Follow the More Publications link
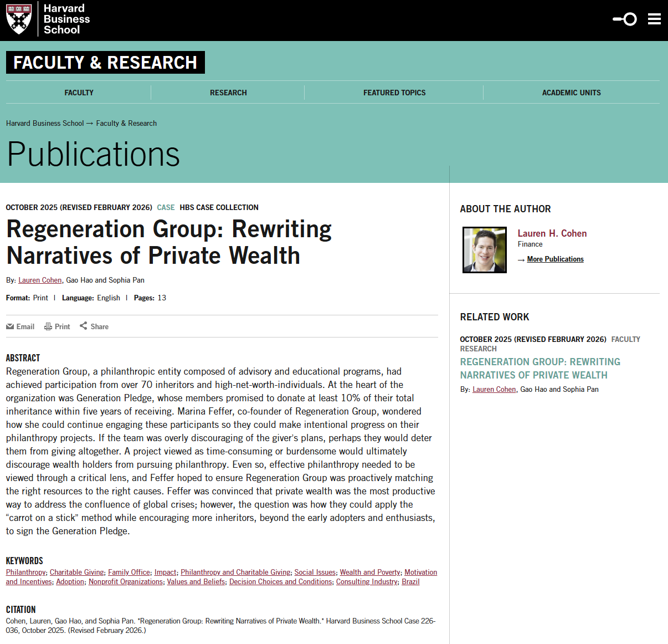 click(x=555, y=259)
